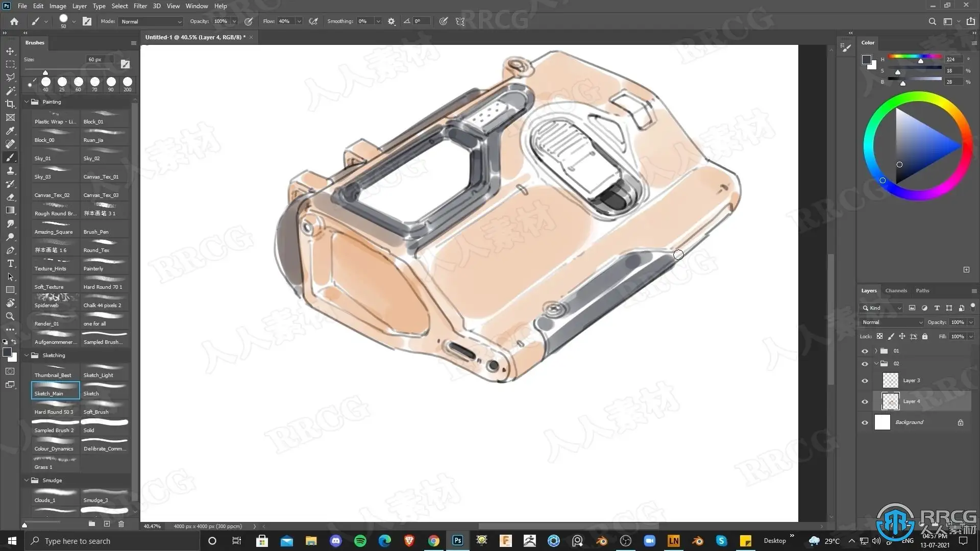980x551 pixels.
Task: Click the brush Size slider handle
Action: (45, 72)
